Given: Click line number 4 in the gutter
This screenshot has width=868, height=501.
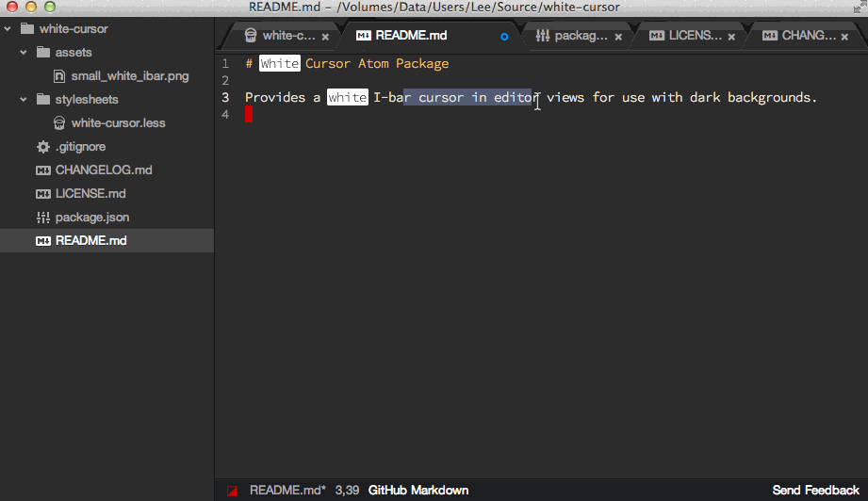Looking at the screenshot, I should [225, 115].
